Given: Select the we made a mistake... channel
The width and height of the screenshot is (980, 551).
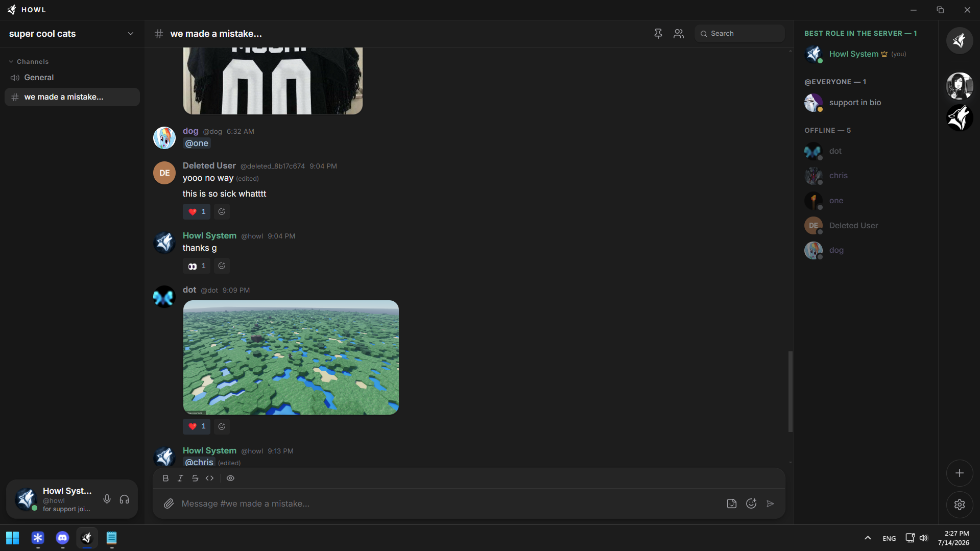Looking at the screenshot, I should coord(72,97).
